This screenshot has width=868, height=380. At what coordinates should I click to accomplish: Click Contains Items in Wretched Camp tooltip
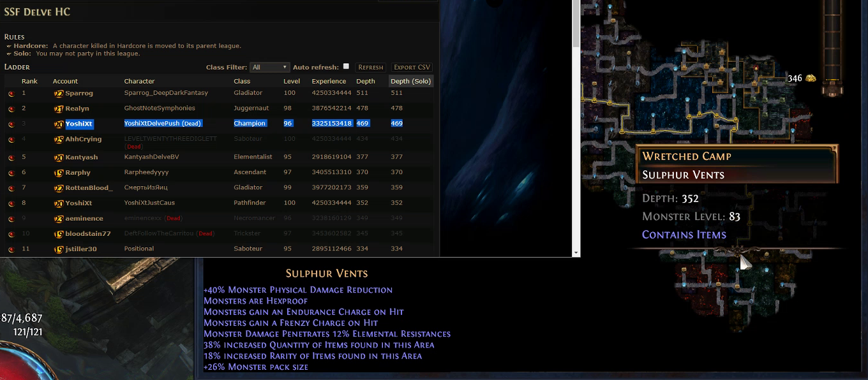[x=684, y=235]
